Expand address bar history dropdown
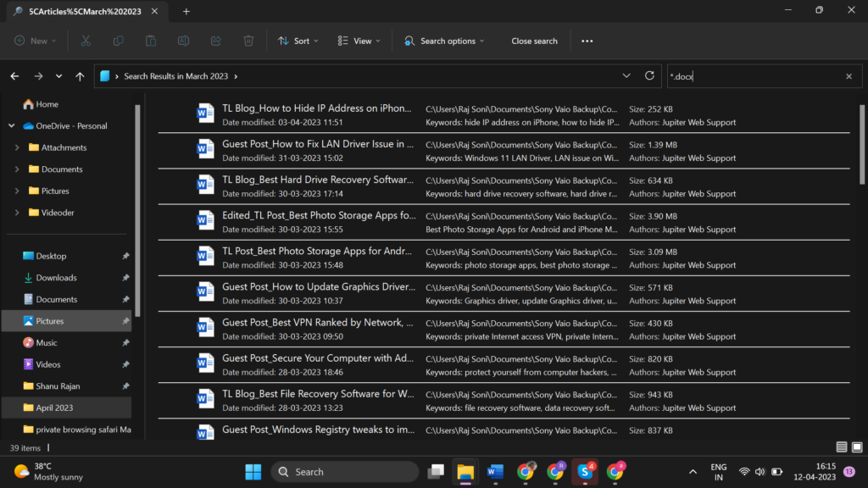The image size is (868, 488). tap(626, 75)
